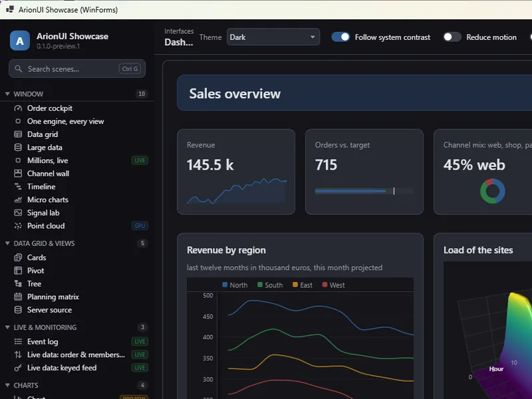
Task: Select One engine, every view
Action: (65, 122)
